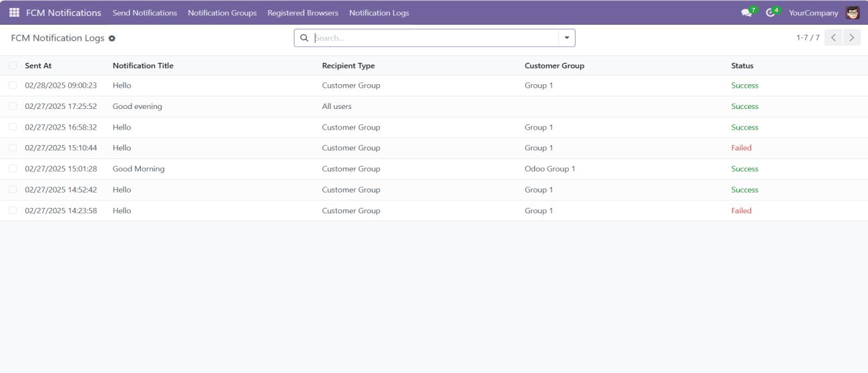Sort by the Status column header
The image size is (868, 373).
tap(742, 66)
